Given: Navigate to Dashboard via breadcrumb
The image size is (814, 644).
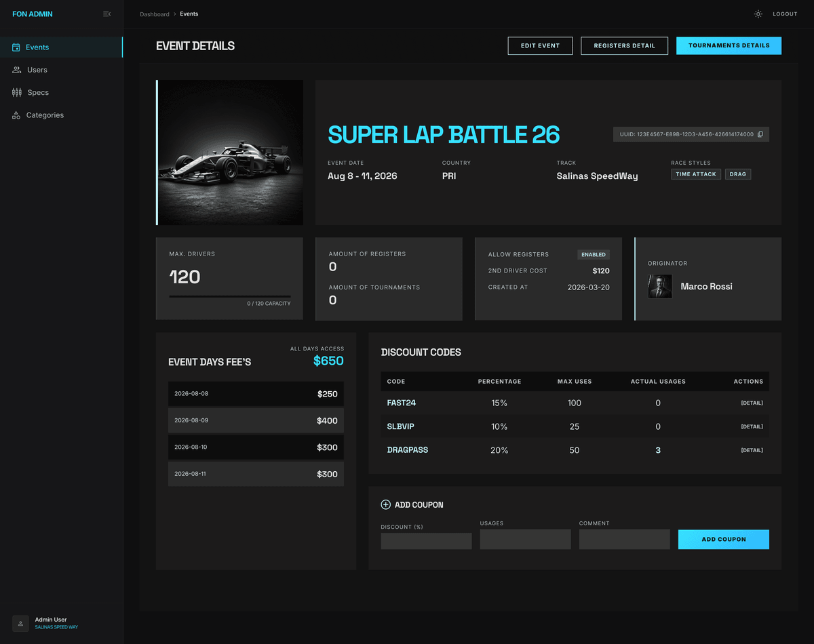Looking at the screenshot, I should pyautogui.click(x=155, y=14).
